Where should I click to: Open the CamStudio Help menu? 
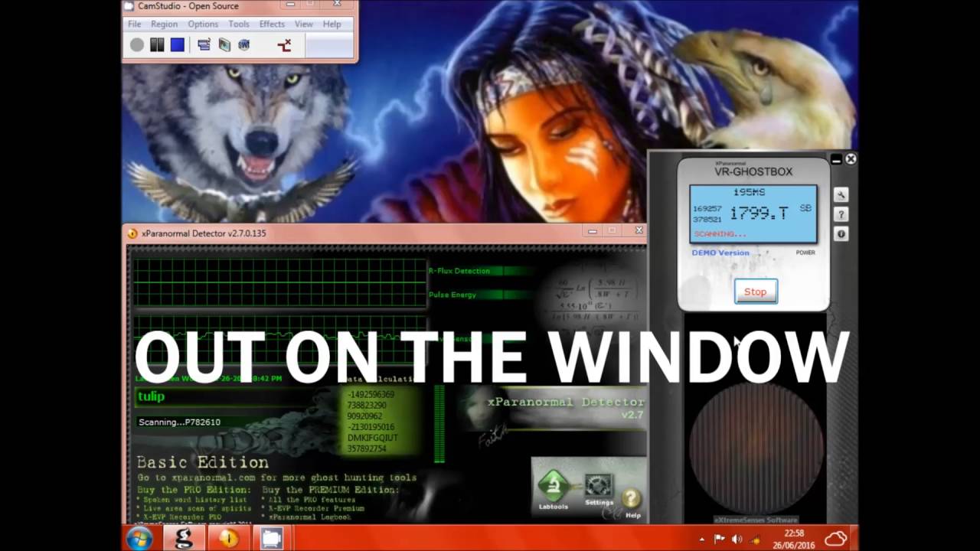(332, 24)
